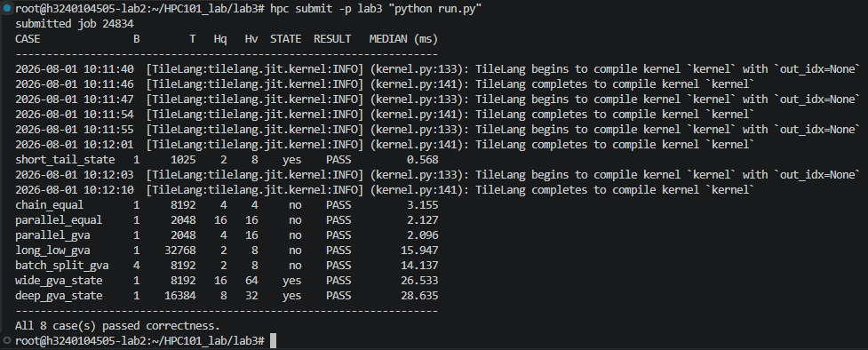Click the Hq column header

tap(220, 39)
